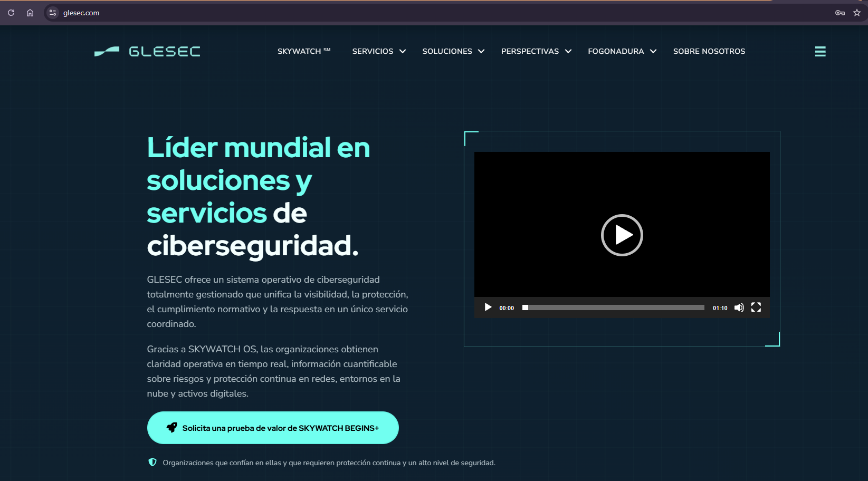Click the headline 'Líder mundial en'

[x=259, y=147]
